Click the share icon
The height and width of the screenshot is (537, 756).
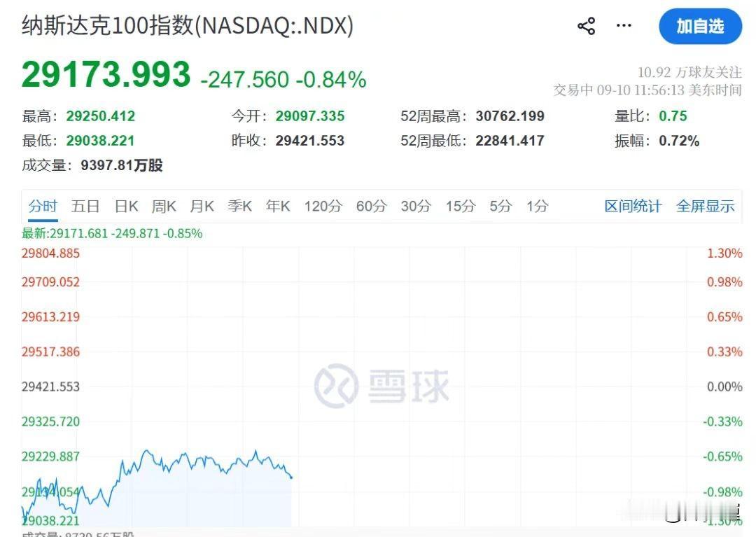coord(587,26)
